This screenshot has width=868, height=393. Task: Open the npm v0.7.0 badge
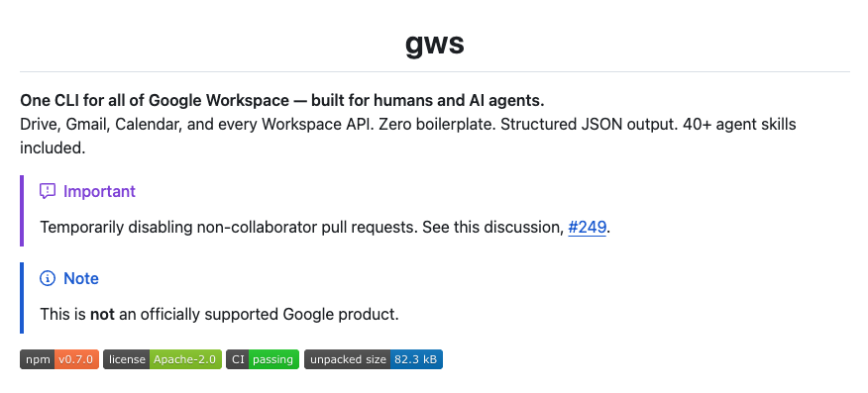click(x=59, y=359)
